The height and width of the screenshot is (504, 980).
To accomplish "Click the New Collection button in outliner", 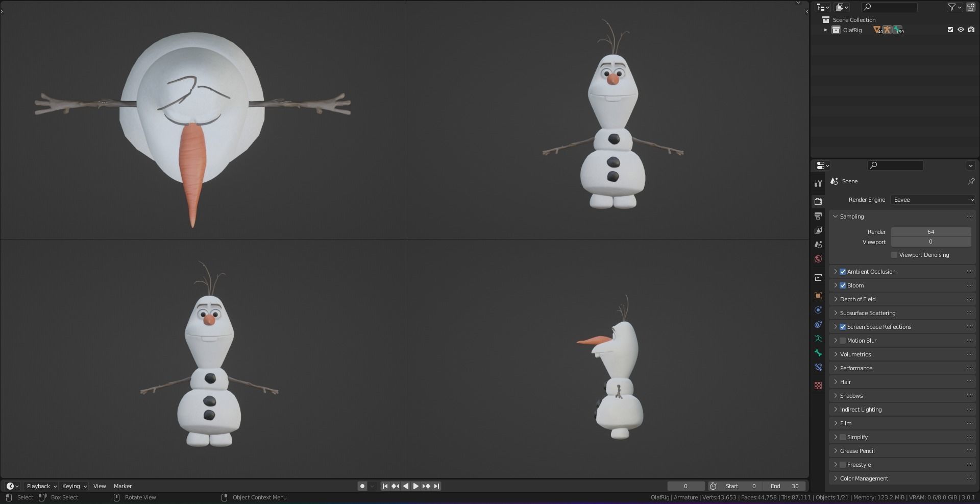I will (971, 7).
